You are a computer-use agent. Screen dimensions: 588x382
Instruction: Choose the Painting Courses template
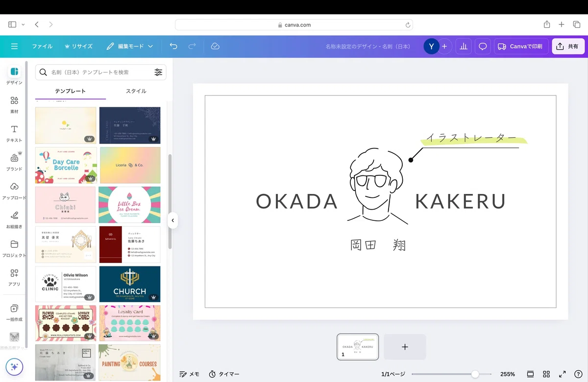(130, 363)
